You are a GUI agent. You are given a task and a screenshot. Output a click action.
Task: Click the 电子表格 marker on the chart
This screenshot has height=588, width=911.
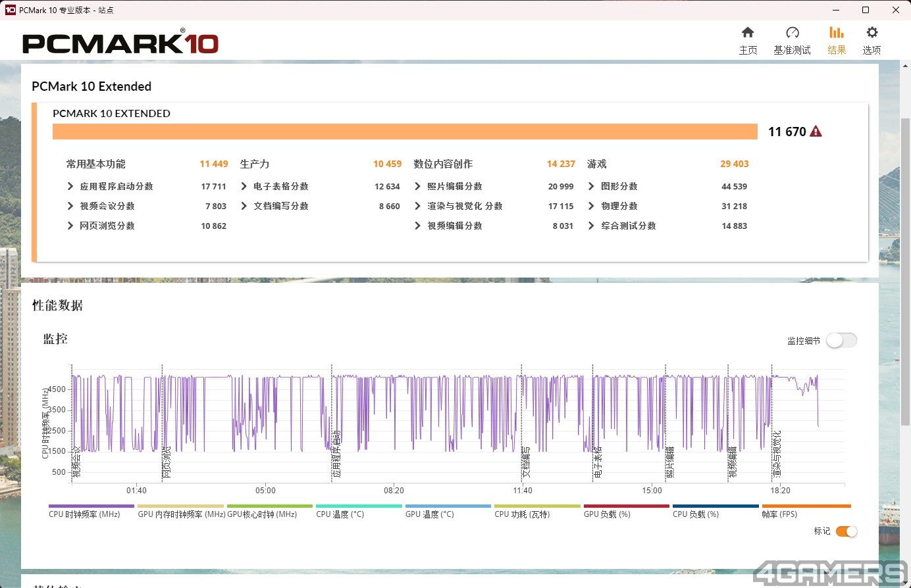(598, 461)
